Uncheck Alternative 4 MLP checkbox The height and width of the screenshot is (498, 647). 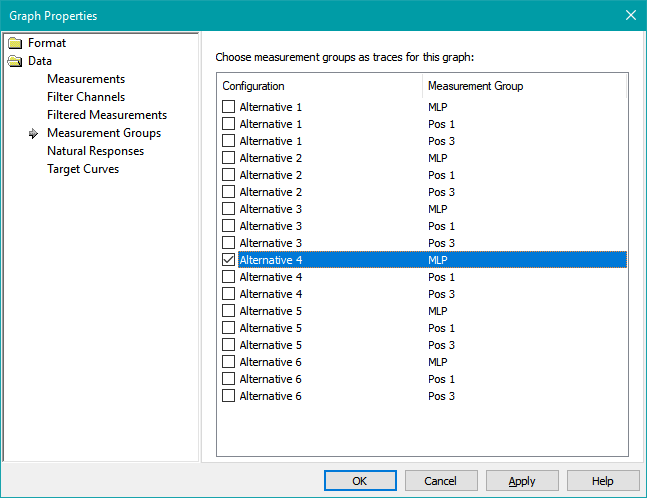click(228, 260)
